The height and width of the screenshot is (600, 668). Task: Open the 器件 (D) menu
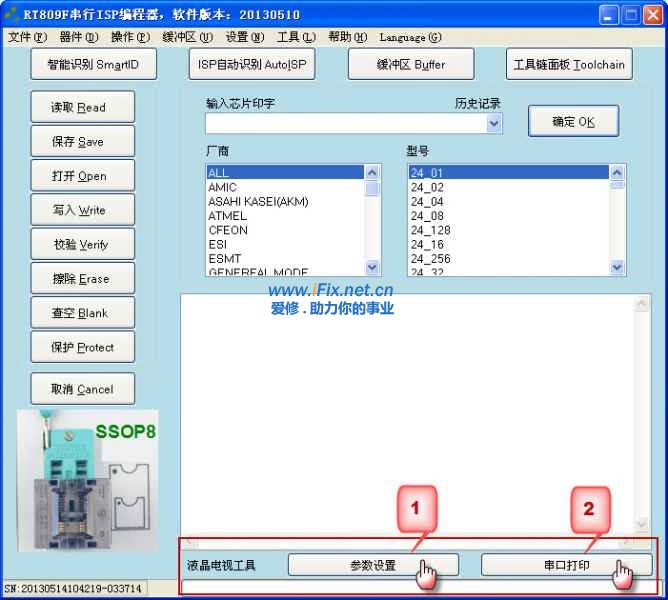(x=78, y=37)
